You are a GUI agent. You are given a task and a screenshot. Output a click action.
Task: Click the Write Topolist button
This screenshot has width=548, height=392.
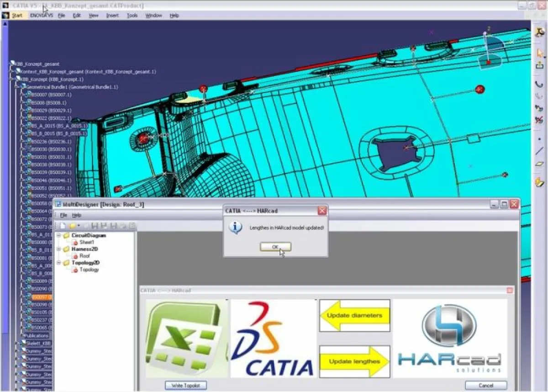coord(186,386)
